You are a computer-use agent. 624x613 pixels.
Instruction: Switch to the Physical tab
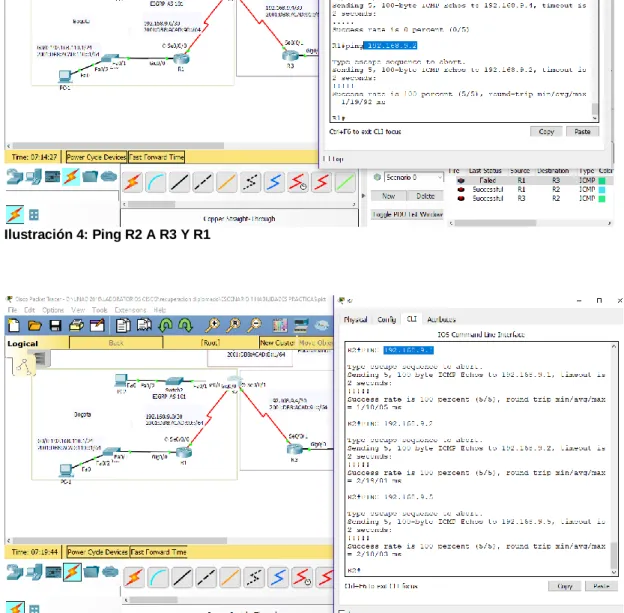click(355, 320)
